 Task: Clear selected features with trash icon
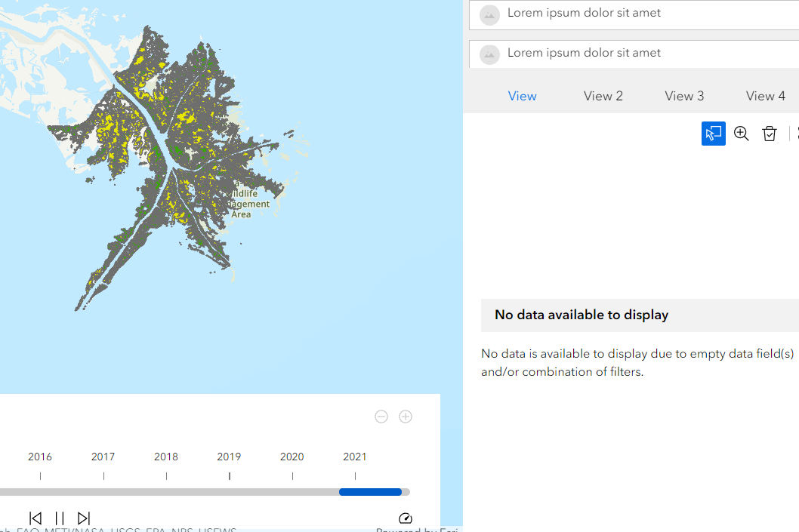(770, 133)
